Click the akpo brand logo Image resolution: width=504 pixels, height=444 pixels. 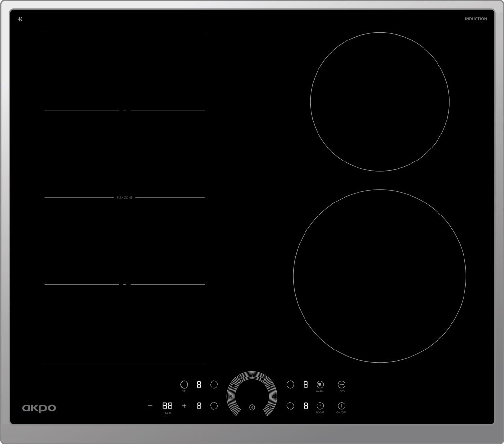coord(39,408)
